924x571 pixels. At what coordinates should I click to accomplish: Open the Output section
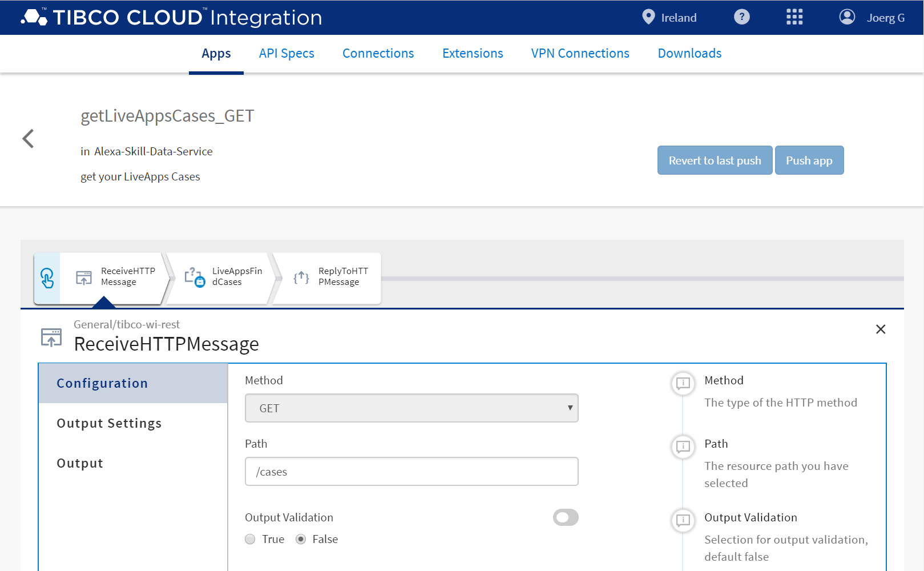tap(133, 463)
